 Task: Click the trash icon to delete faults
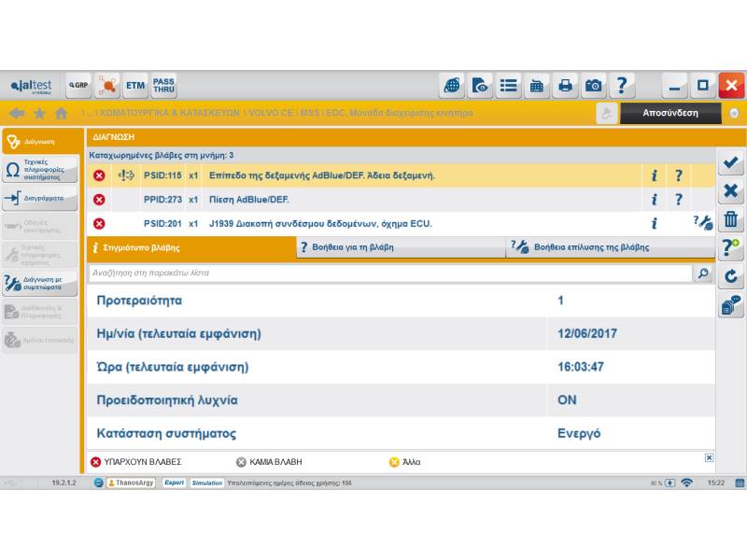tap(731, 220)
